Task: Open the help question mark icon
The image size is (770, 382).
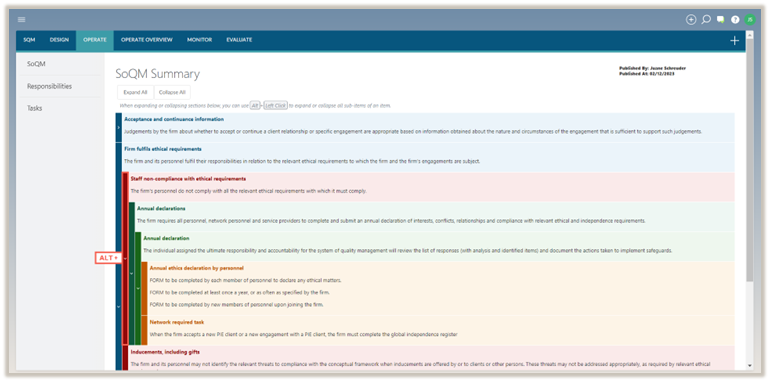Action: click(735, 20)
